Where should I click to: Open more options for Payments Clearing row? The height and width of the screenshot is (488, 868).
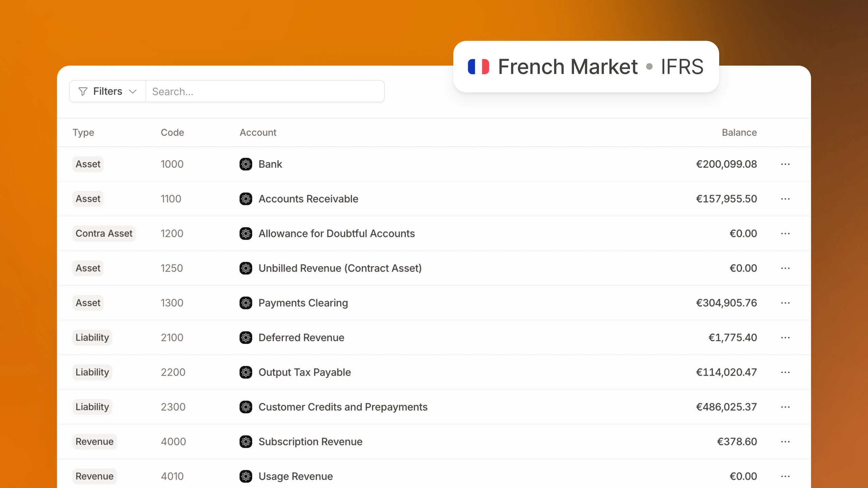[785, 303]
